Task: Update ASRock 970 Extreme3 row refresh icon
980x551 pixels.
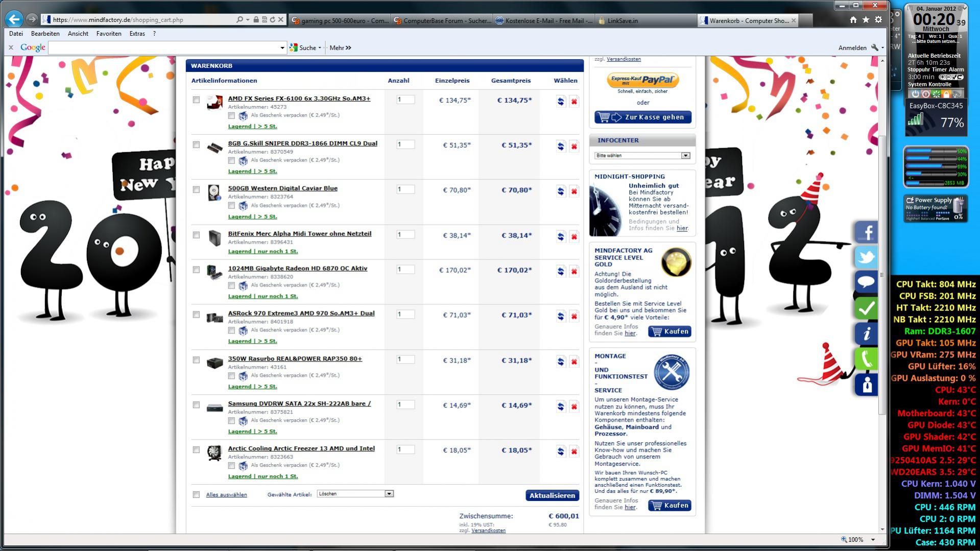Action: coord(561,316)
